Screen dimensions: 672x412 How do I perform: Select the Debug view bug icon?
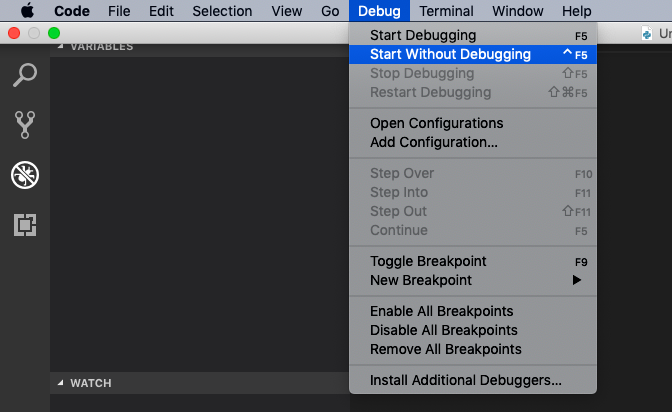25,175
